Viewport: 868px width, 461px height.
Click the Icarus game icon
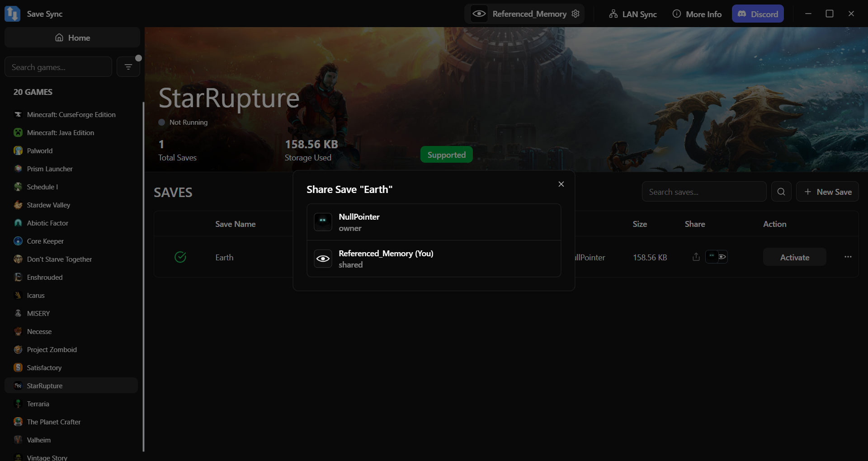18,295
